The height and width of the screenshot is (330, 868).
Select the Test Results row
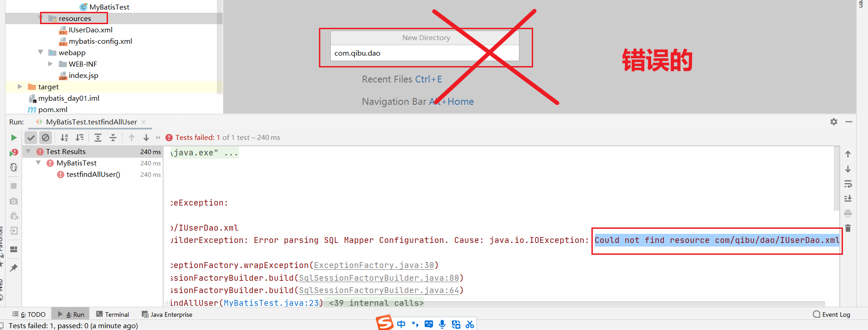tap(92, 152)
